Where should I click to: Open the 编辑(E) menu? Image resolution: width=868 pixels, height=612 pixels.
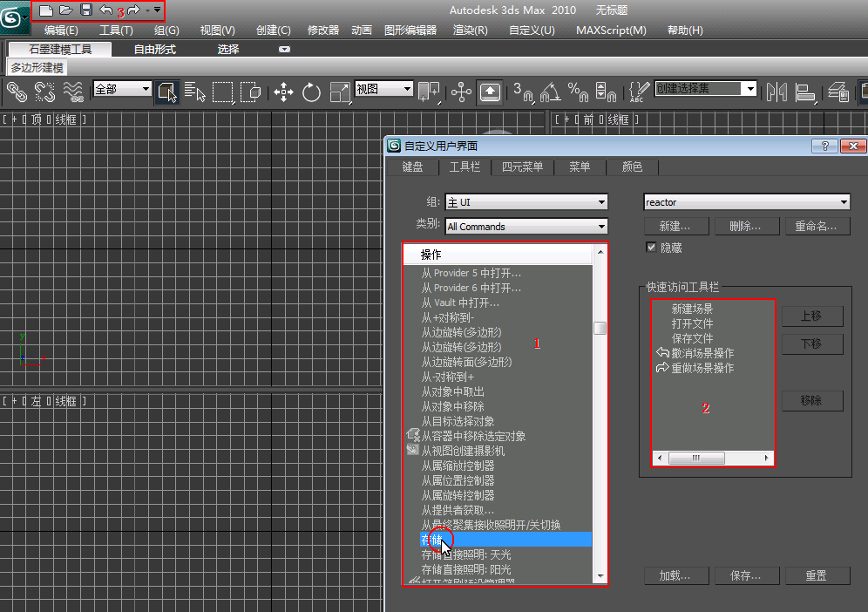pyautogui.click(x=62, y=31)
